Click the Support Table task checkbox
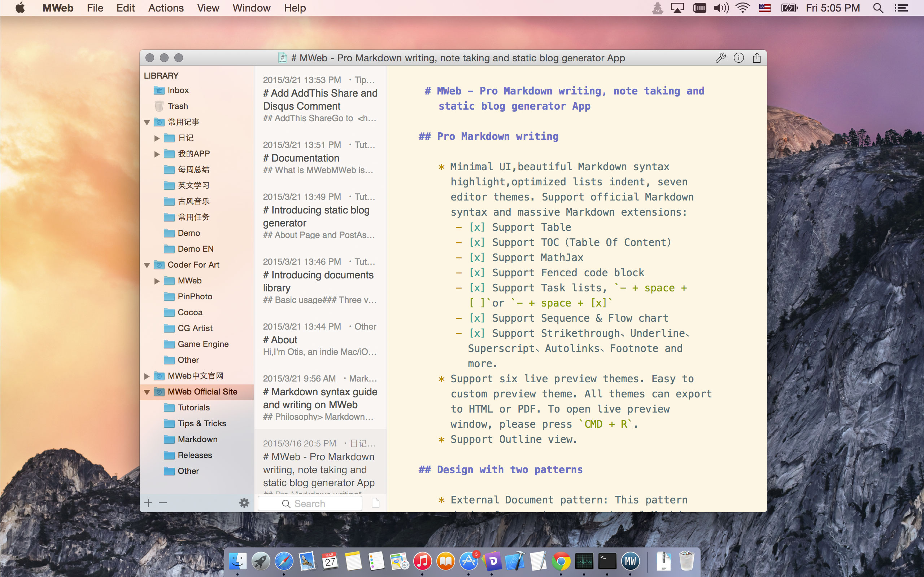Image resolution: width=924 pixels, height=577 pixels. 477,228
